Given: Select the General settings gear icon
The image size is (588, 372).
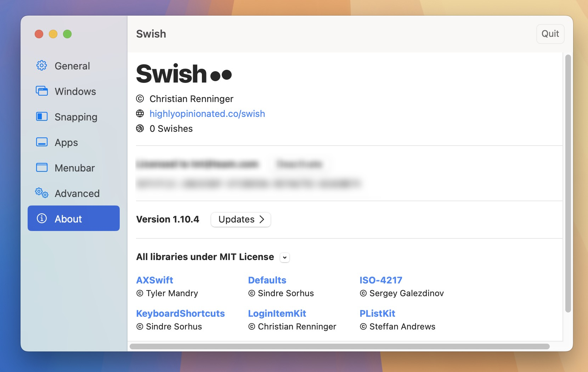Looking at the screenshot, I should [x=41, y=66].
